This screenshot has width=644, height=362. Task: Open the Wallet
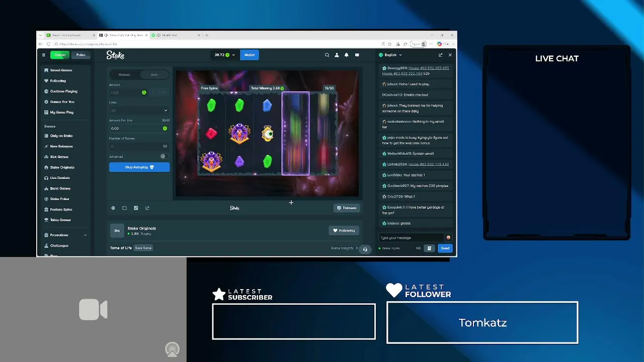pos(250,55)
